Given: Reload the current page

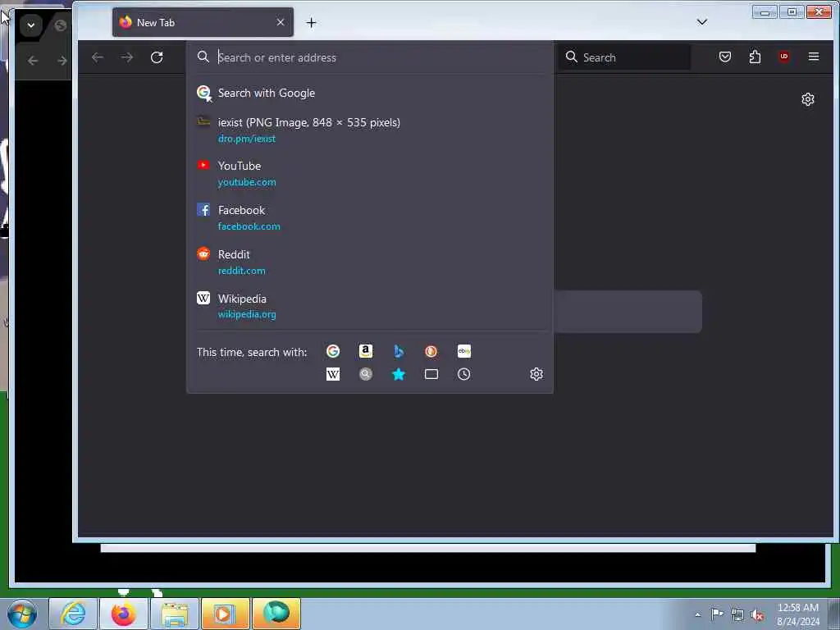Looking at the screenshot, I should (157, 57).
